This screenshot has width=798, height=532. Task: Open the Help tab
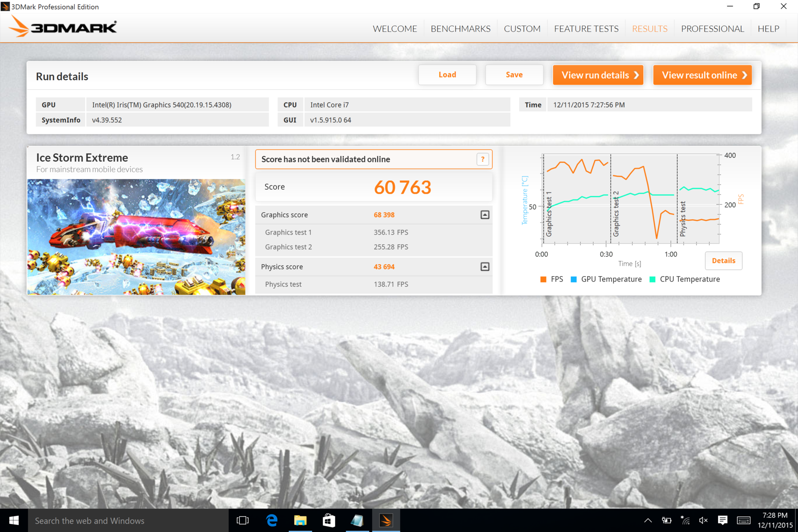click(768, 29)
